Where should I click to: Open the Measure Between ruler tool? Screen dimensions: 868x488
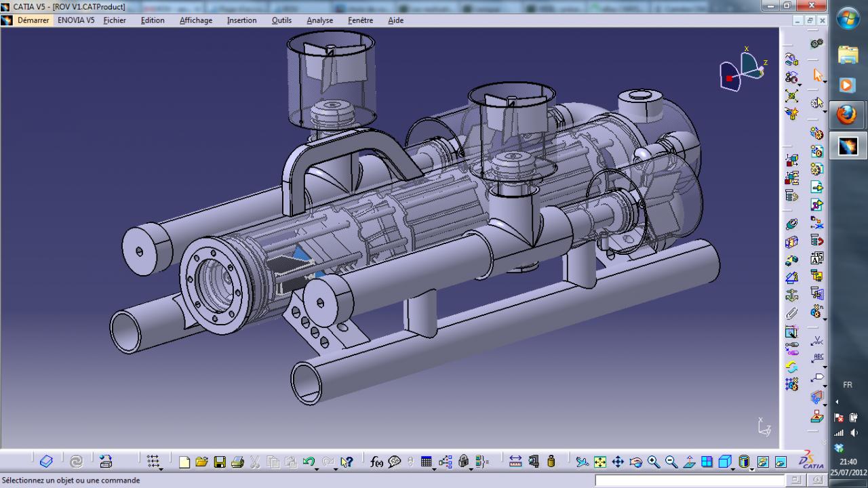[x=515, y=462]
